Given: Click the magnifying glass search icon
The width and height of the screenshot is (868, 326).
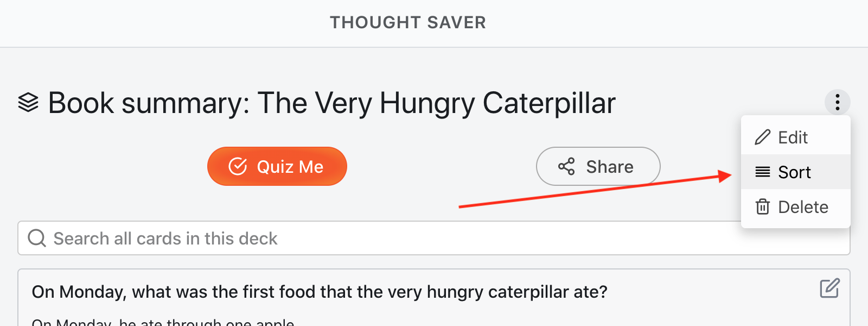Looking at the screenshot, I should (x=37, y=238).
